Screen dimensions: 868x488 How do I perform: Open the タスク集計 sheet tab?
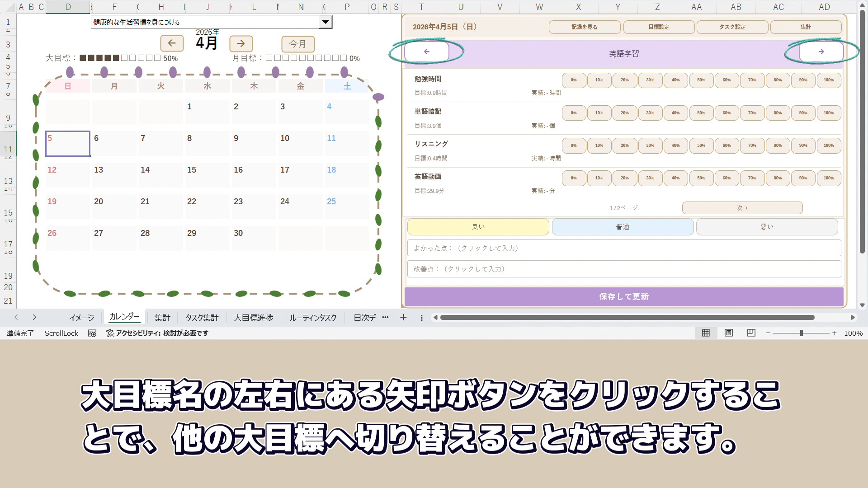pos(202,318)
